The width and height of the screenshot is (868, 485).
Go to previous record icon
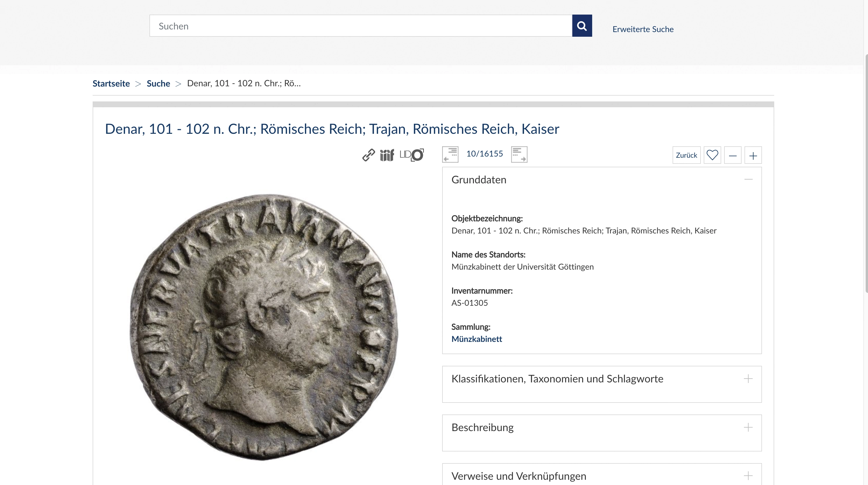(x=450, y=154)
